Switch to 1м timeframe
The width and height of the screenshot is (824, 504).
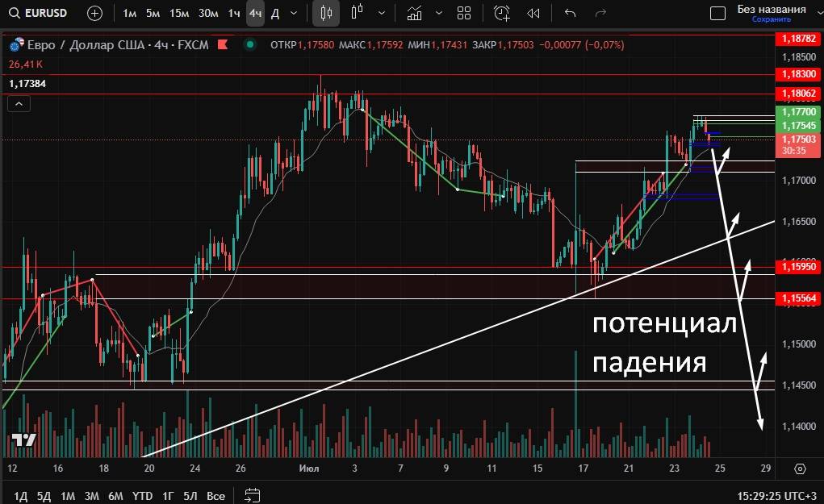[x=129, y=13]
